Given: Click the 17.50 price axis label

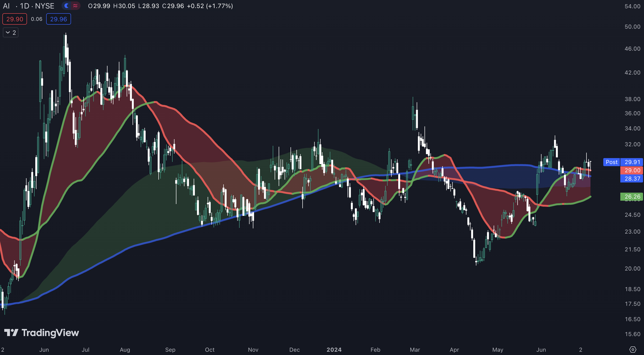Looking at the screenshot, I should (632, 304).
